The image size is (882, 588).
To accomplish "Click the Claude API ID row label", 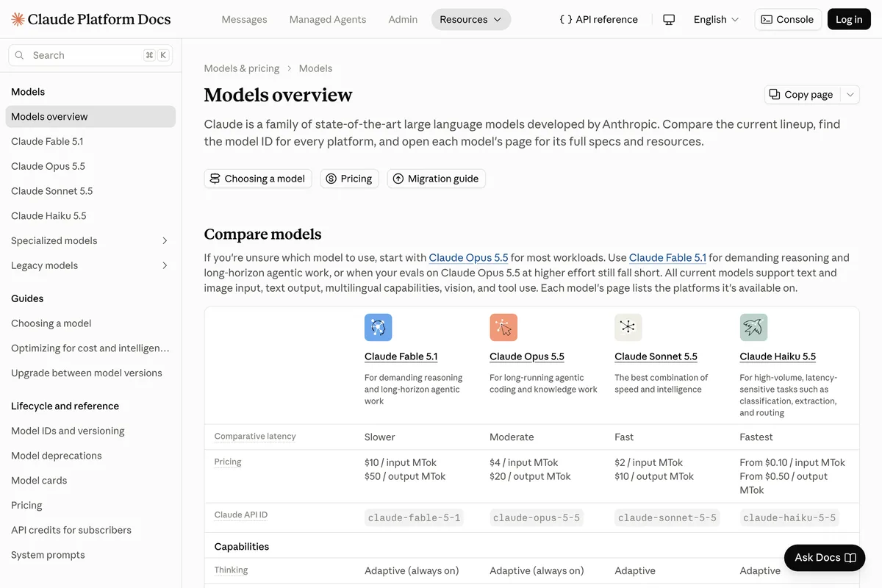I will coord(241,515).
